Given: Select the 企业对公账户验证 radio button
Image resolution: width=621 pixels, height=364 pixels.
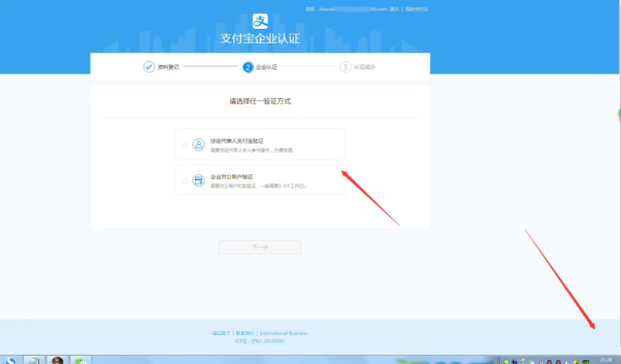Looking at the screenshot, I should click(184, 181).
